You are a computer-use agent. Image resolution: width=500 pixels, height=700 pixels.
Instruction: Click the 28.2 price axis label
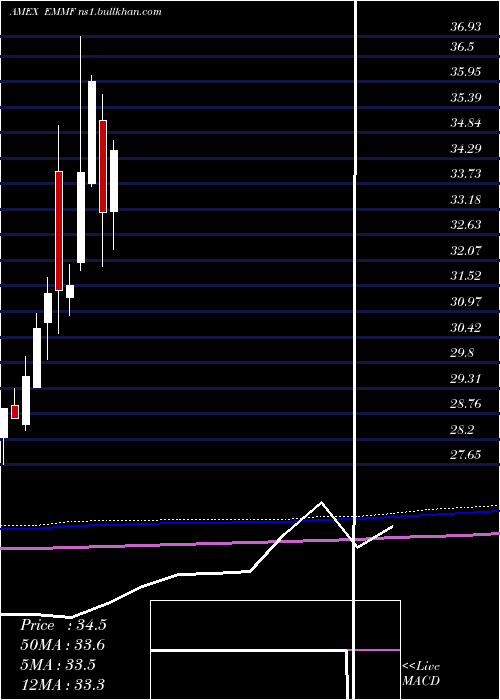462,430
